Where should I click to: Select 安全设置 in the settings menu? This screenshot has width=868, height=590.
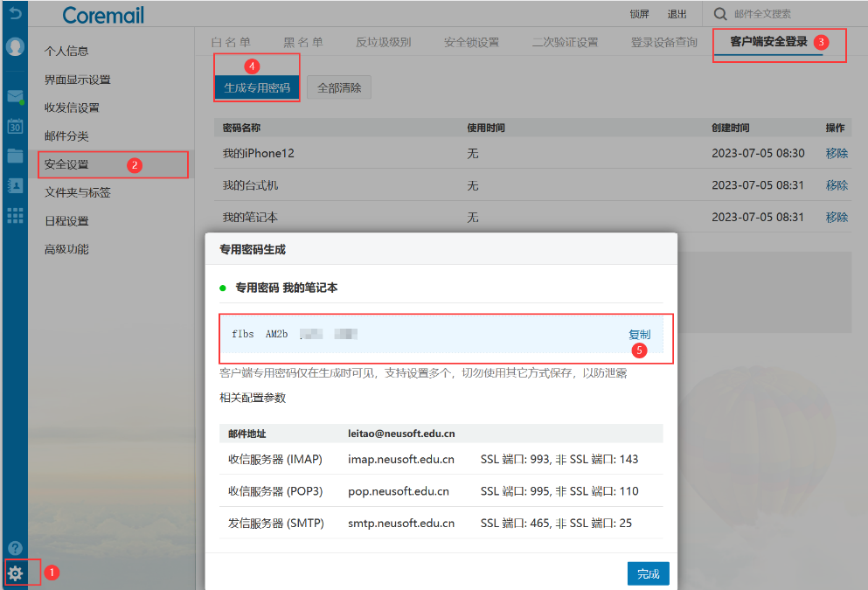66,164
